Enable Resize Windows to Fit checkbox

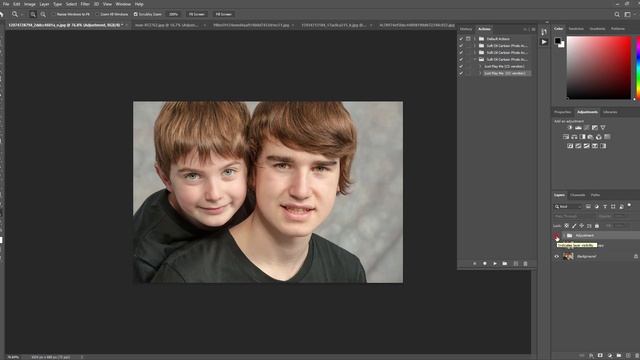click(x=53, y=14)
